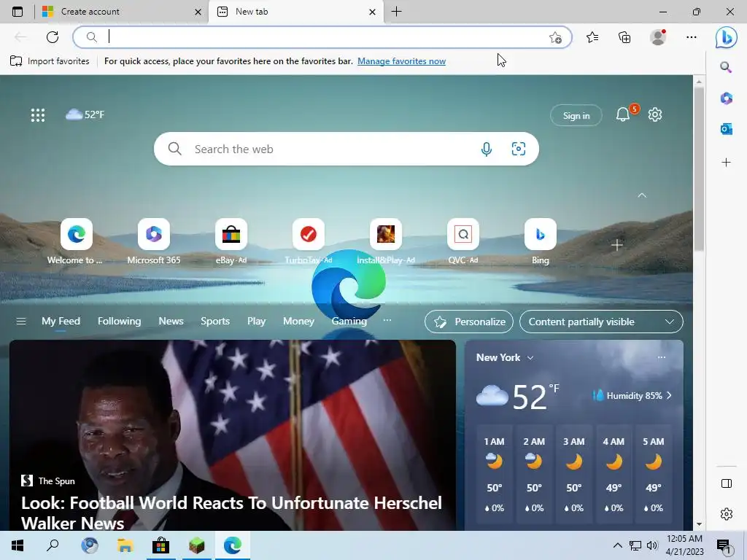Open Action Center notification icon
The width and height of the screenshot is (747, 560).
coord(724,545)
